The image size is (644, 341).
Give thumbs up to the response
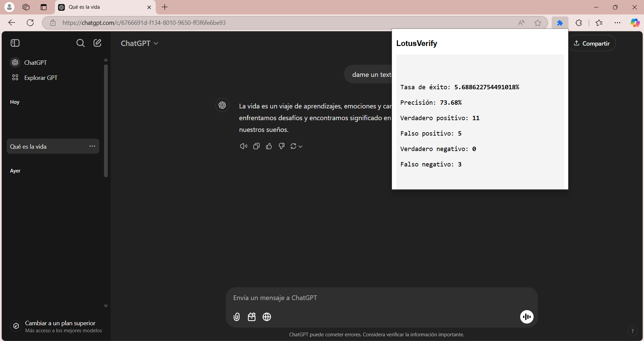(x=269, y=146)
